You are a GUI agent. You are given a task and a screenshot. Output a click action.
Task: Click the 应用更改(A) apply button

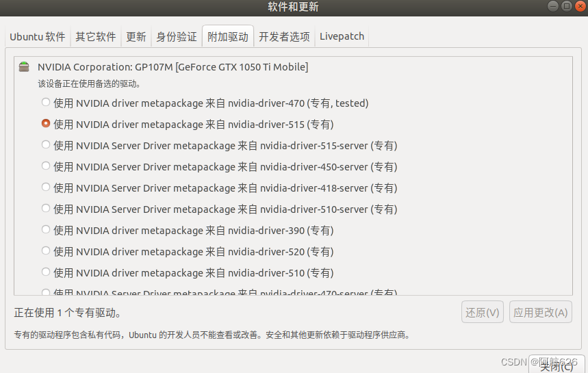[x=540, y=312]
